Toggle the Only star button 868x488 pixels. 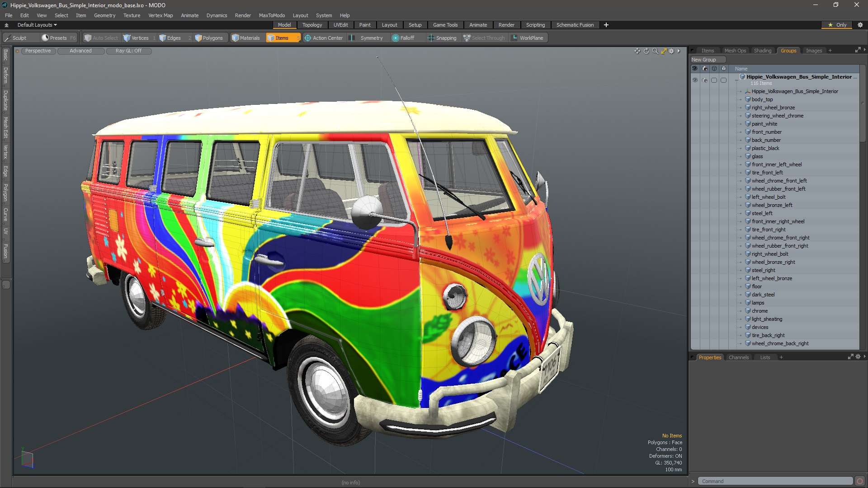tap(837, 25)
